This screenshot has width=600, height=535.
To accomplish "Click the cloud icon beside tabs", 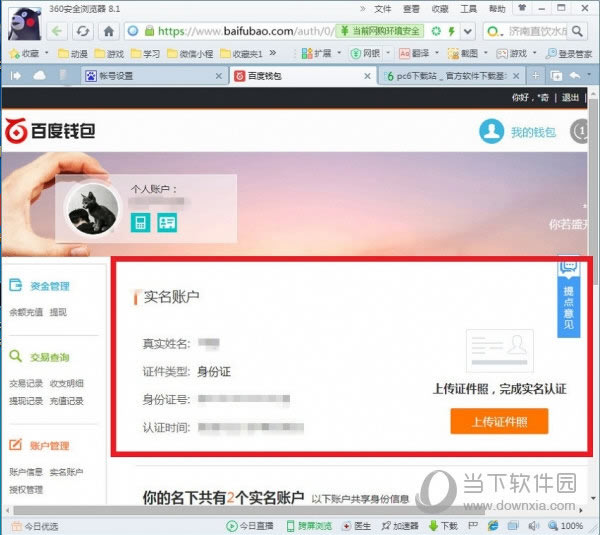I will [39, 75].
